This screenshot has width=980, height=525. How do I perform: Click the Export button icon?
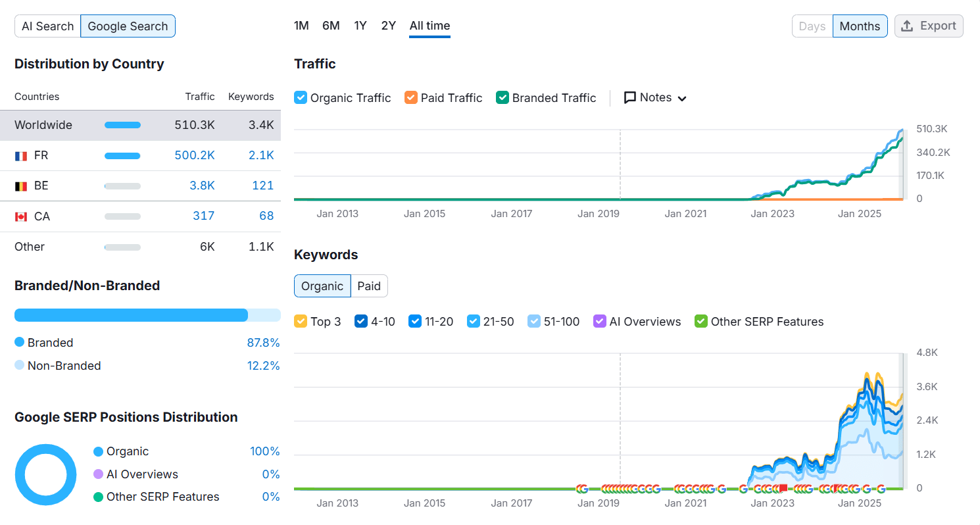click(908, 26)
